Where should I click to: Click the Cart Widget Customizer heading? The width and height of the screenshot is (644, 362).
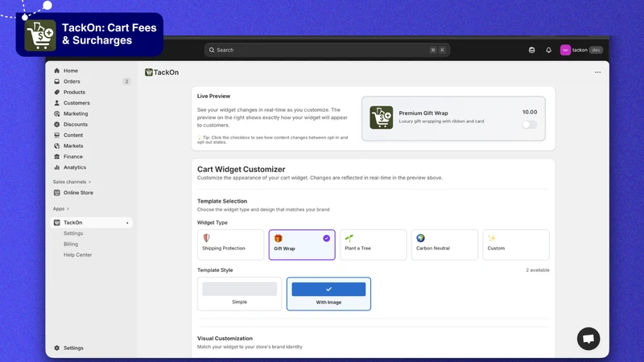[x=241, y=169]
